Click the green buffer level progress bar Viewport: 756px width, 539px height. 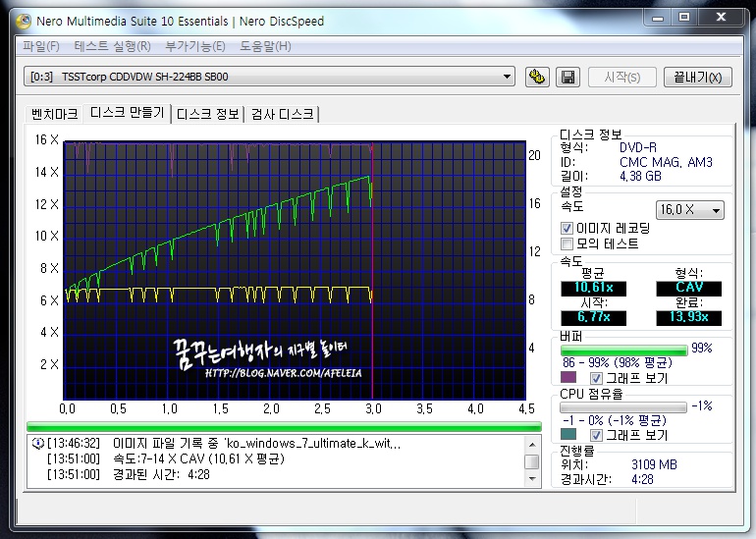click(x=623, y=350)
